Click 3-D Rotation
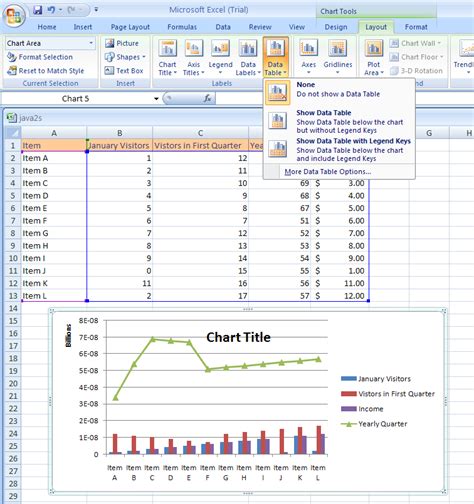474x504 pixels. 416,71
